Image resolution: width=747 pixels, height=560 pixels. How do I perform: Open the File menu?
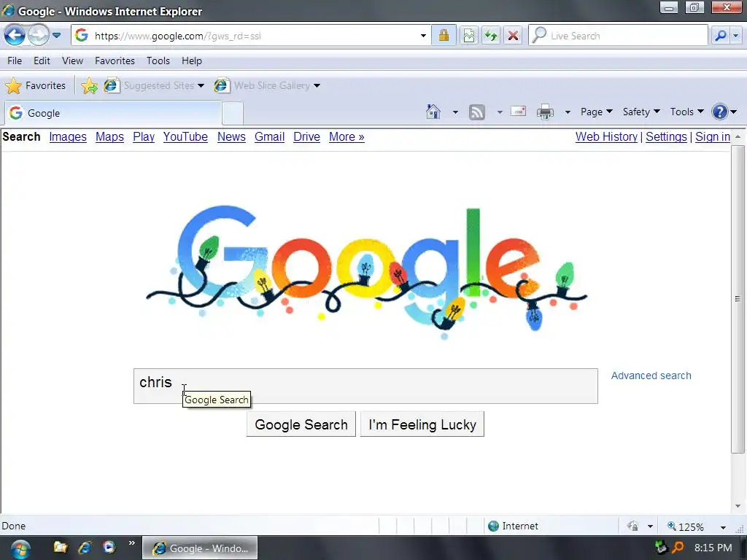[x=15, y=61]
